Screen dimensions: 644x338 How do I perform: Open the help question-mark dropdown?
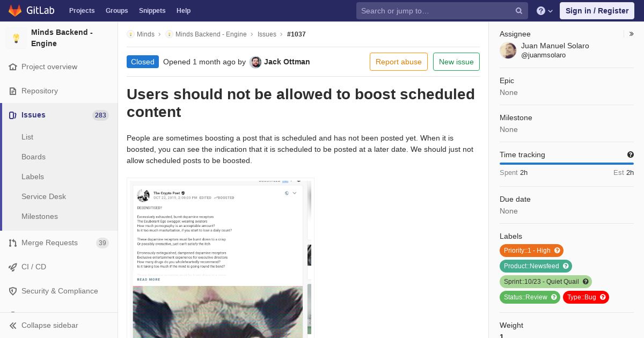545,11
